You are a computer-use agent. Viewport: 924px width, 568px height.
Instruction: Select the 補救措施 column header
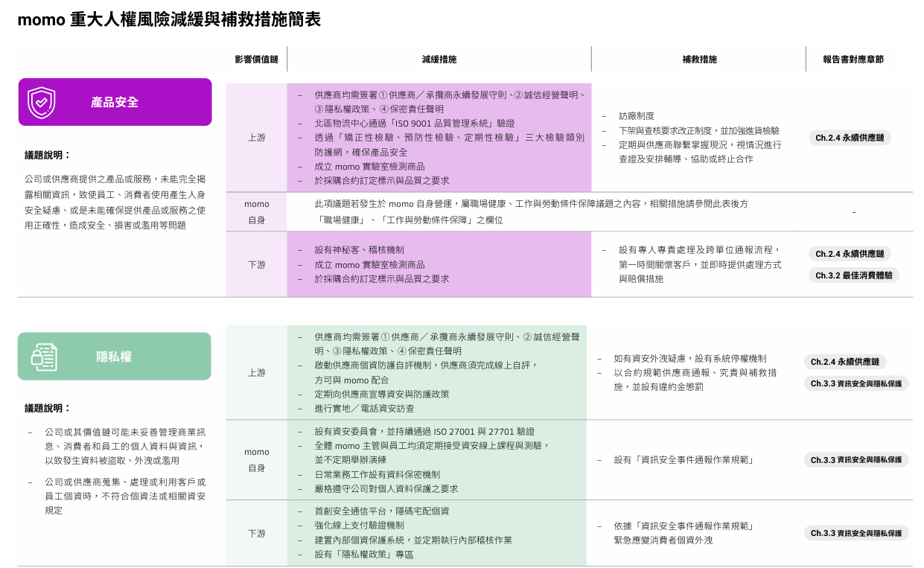point(699,60)
